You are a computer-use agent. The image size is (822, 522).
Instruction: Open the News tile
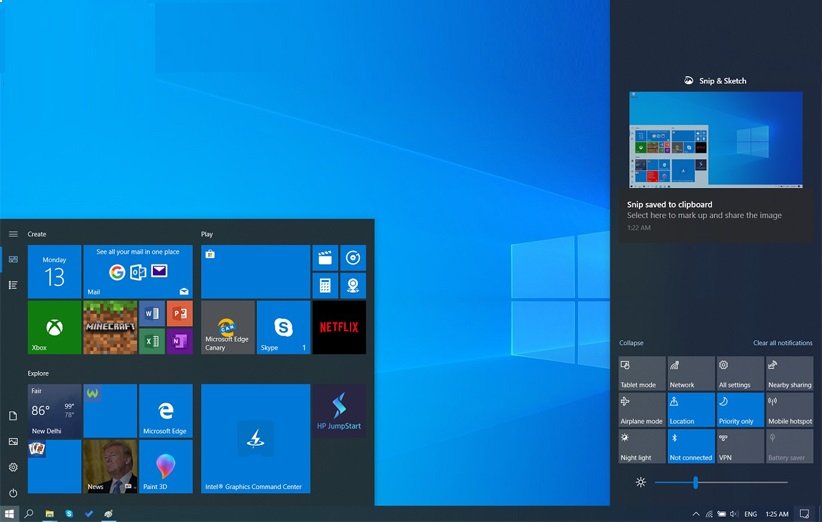[x=110, y=466]
